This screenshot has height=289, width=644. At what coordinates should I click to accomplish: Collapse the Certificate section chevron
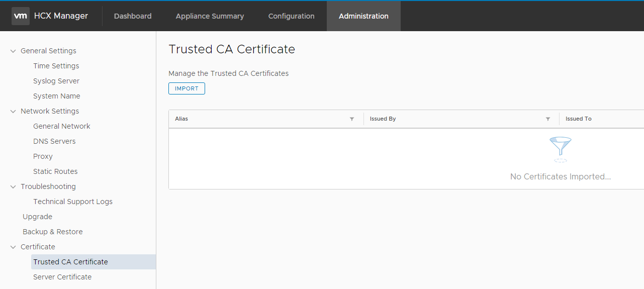(x=13, y=247)
